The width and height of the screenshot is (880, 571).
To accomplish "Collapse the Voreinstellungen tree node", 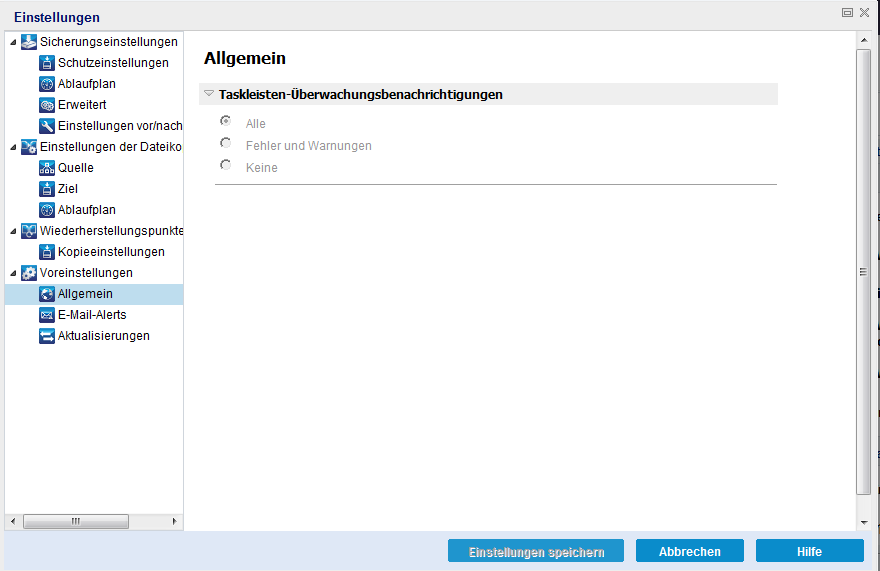I will pyautogui.click(x=13, y=273).
